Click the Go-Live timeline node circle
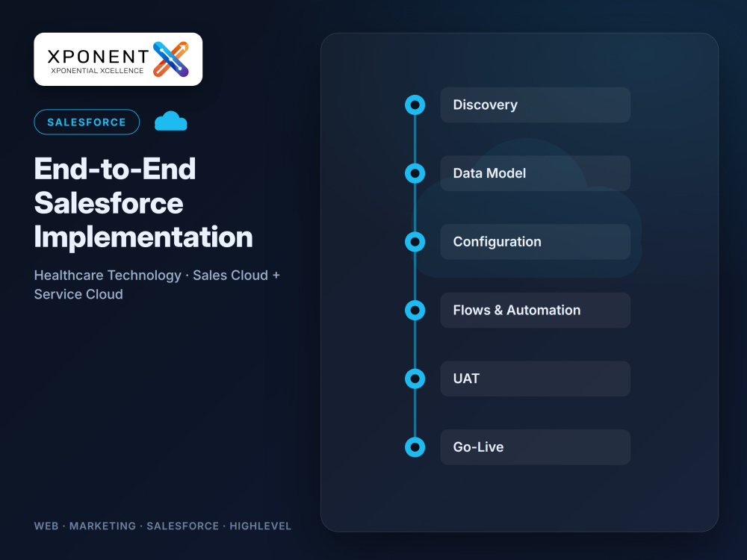The width and height of the screenshot is (747, 560). pyautogui.click(x=415, y=447)
